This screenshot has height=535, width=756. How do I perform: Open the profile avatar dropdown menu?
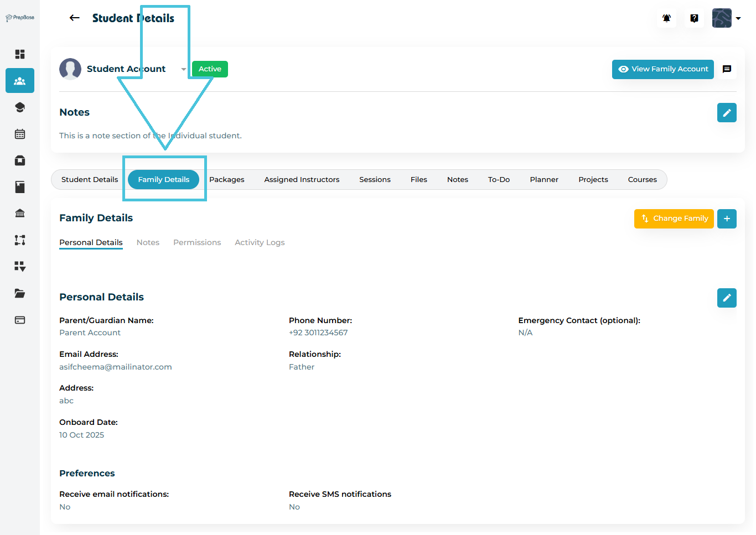tap(726, 18)
